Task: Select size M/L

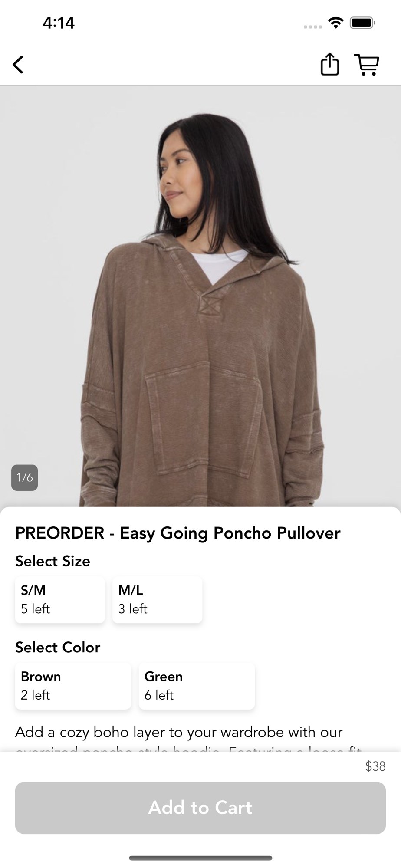Action: [157, 600]
